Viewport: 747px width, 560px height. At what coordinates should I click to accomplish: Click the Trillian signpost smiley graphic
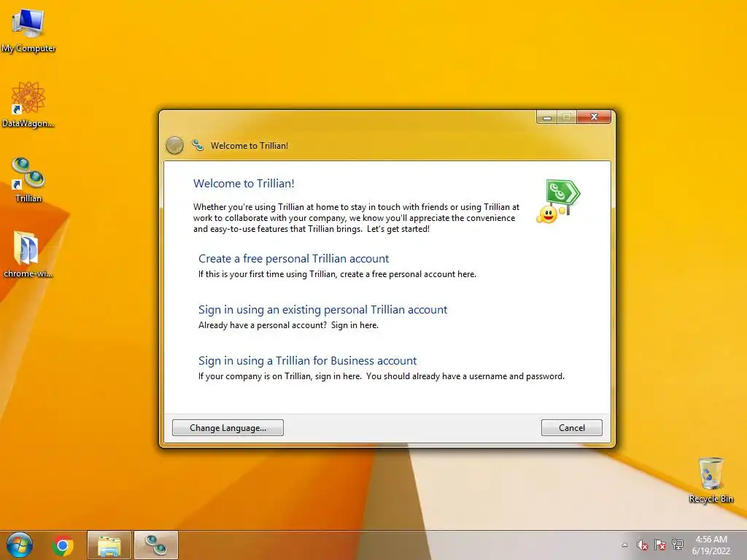[x=558, y=201]
